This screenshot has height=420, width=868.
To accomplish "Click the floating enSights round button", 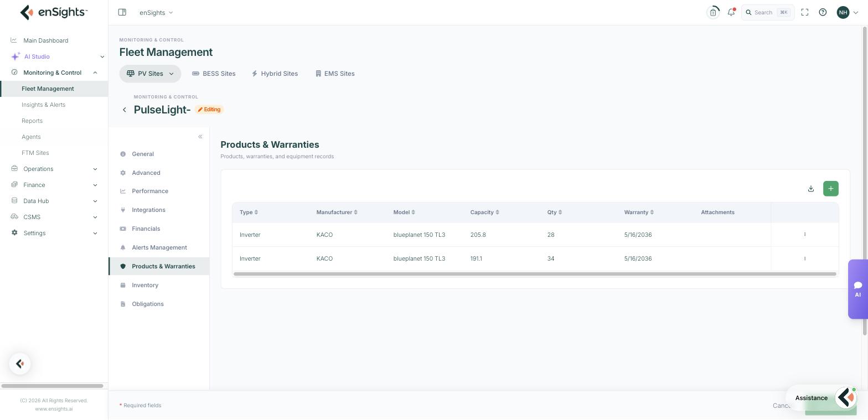I will click(x=20, y=364).
